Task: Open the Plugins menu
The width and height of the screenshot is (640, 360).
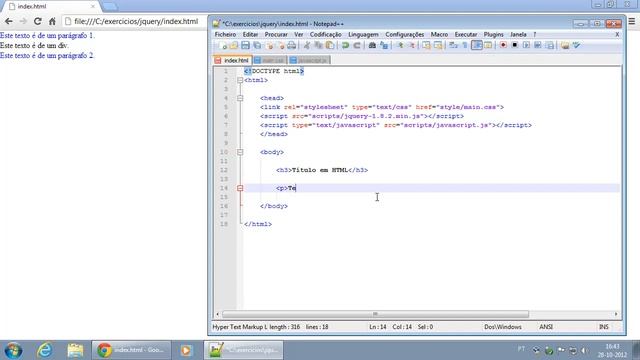Action: [x=493, y=35]
